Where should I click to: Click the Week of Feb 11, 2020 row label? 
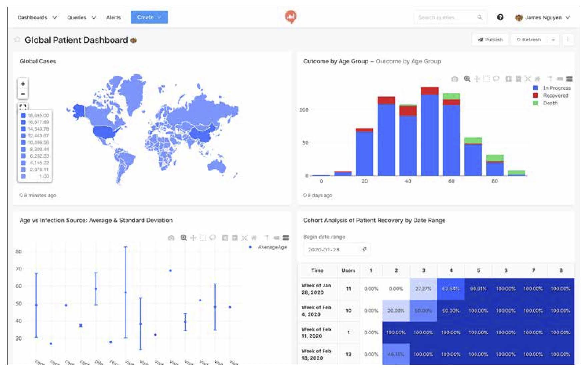click(x=316, y=333)
